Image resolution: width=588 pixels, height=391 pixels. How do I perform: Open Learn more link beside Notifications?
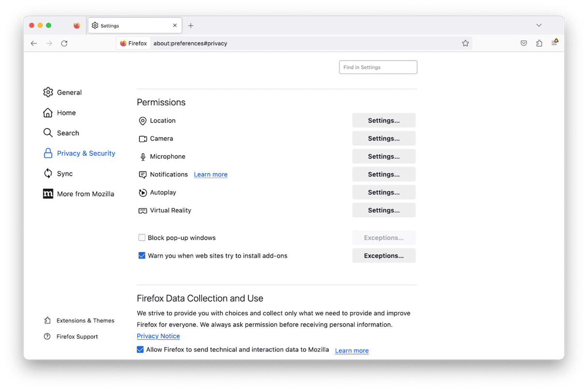click(x=210, y=175)
